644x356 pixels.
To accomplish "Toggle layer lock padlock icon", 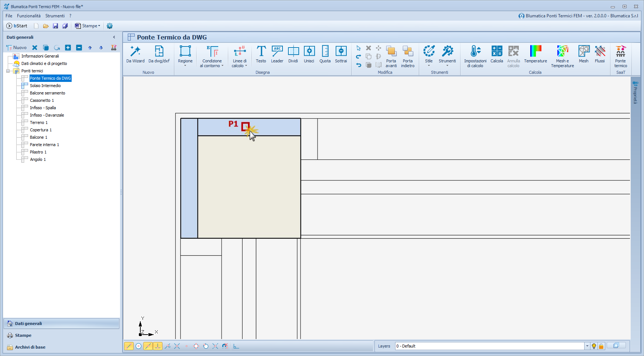I will pos(601,346).
